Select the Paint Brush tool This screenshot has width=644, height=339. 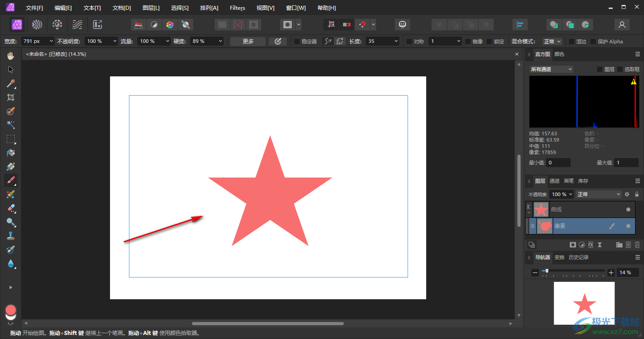pos(11,180)
